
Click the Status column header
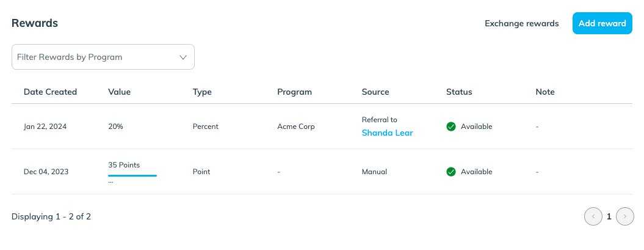click(459, 92)
